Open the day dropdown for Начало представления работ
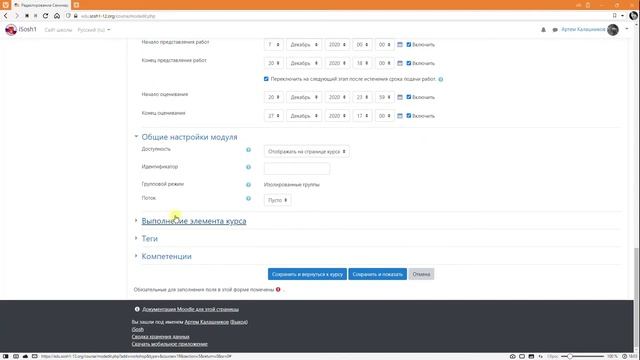Viewport: 640px width, 360px height. [x=273, y=44]
